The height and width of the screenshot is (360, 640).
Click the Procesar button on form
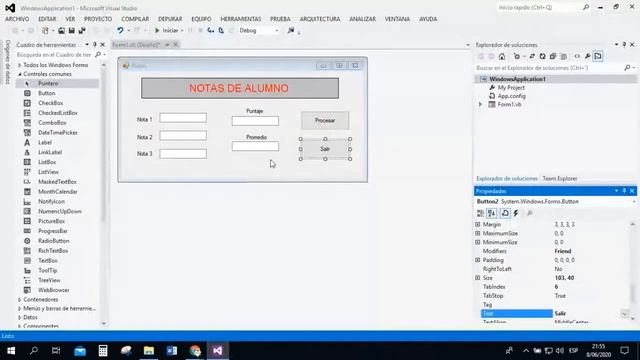click(x=325, y=120)
